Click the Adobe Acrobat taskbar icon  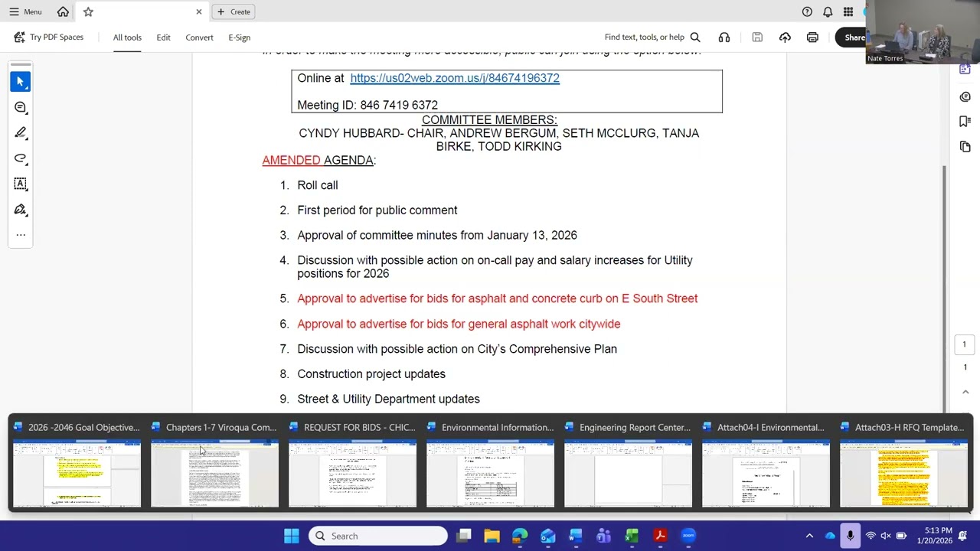660,536
